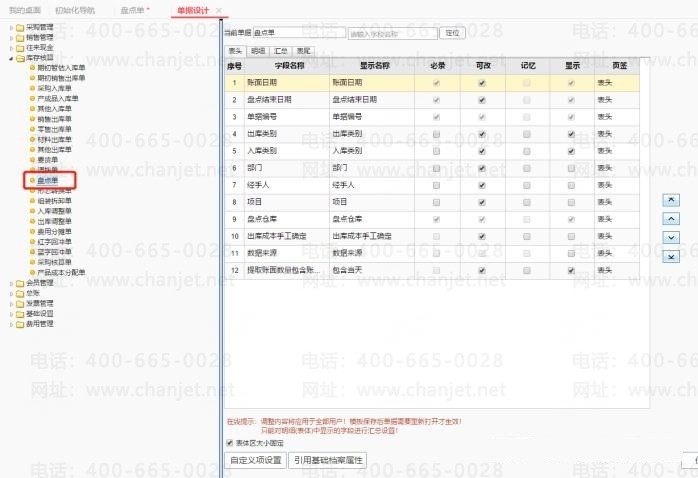
Task: Switch to the 明细 tab
Action: 258,51
